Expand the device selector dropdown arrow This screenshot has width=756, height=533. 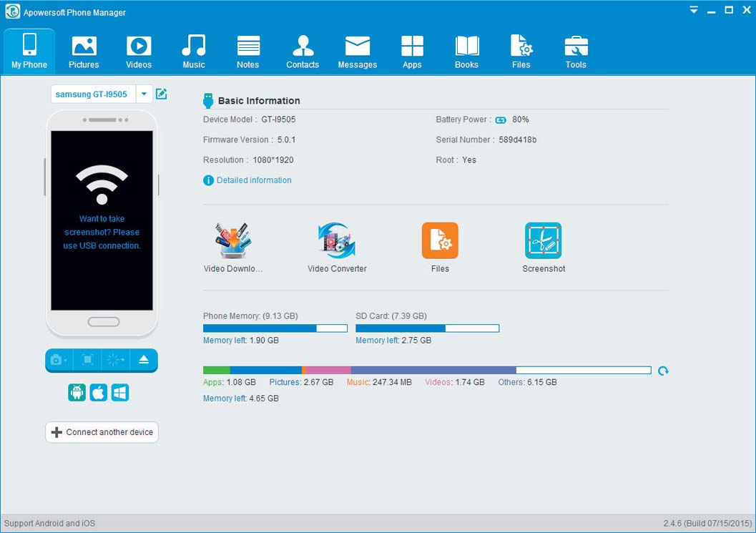click(x=144, y=94)
